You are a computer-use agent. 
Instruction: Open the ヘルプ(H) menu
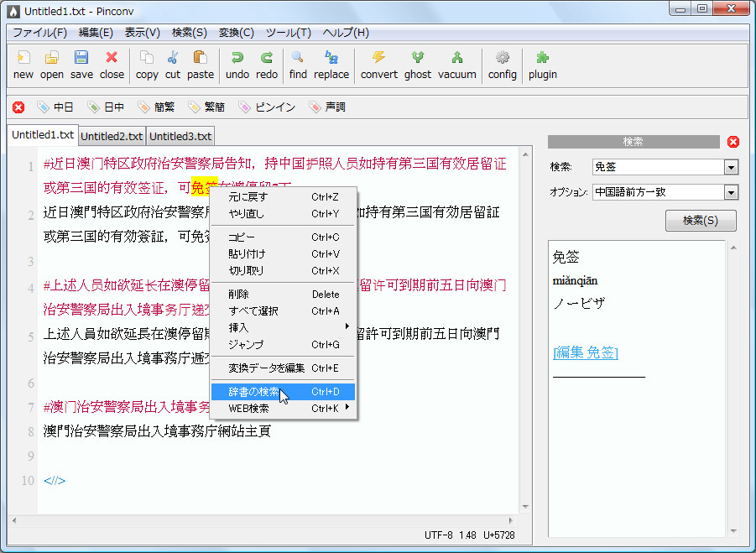tap(346, 33)
